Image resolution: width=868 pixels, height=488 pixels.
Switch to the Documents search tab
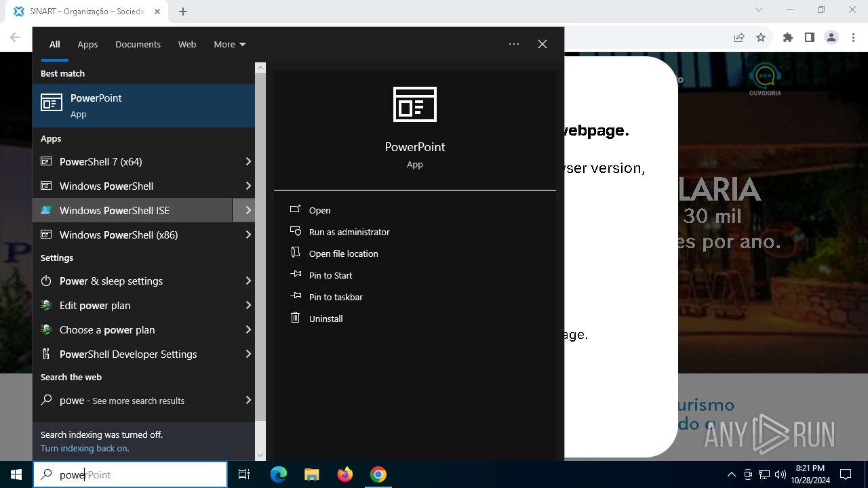point(138,44)
